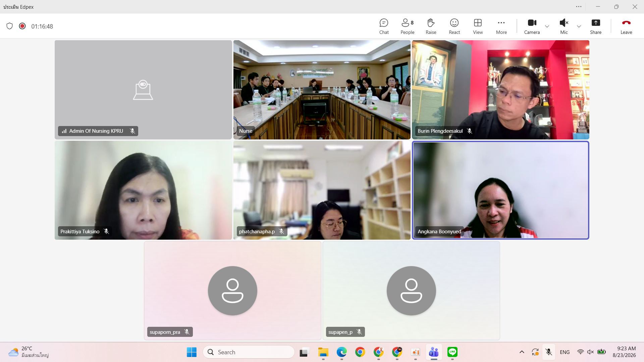
Task: Click muted mic icon beside supaporn_pra
Action: [187, 332]
